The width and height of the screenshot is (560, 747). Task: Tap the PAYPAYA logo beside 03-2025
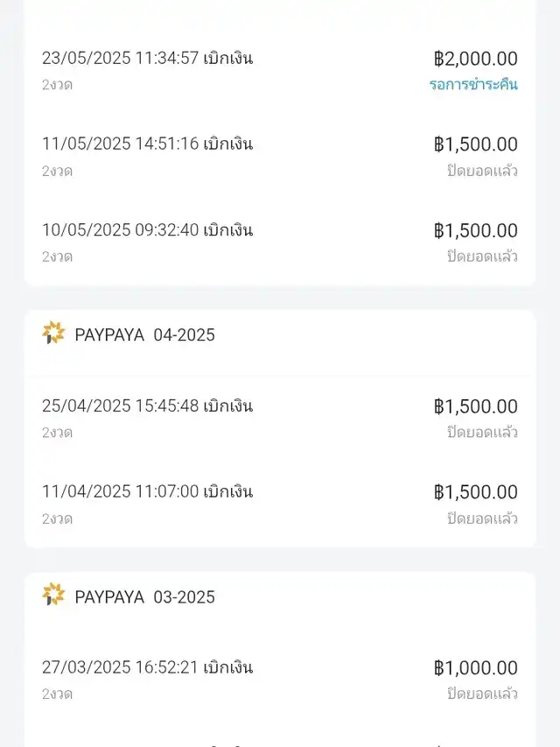point(53,595)
